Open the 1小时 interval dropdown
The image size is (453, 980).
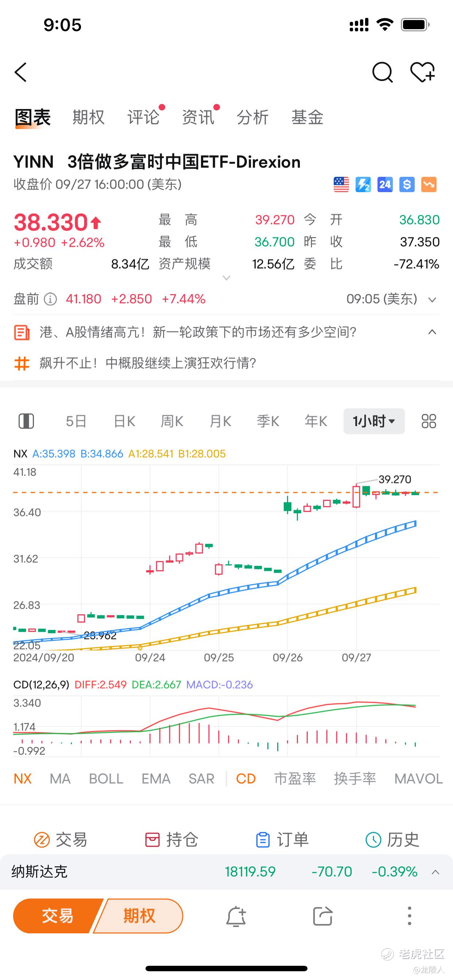(374, 421)
